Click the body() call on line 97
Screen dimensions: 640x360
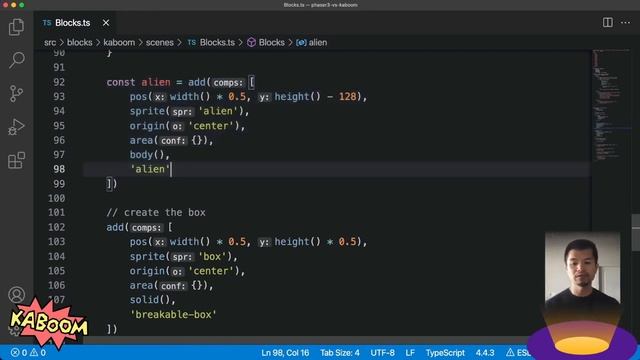coord(149,155)
